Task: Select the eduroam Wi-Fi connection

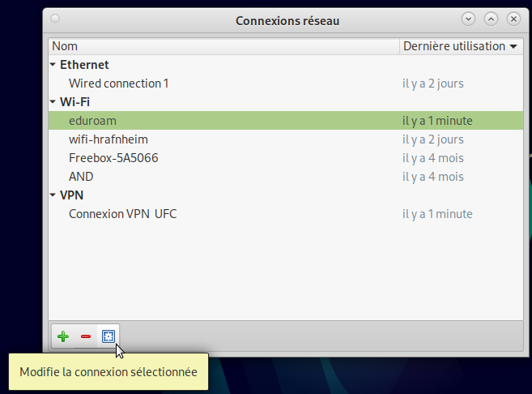Action: (93, 121)
